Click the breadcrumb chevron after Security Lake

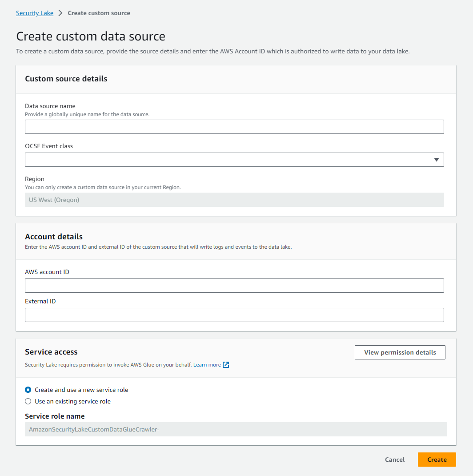[x=60, y=13]
